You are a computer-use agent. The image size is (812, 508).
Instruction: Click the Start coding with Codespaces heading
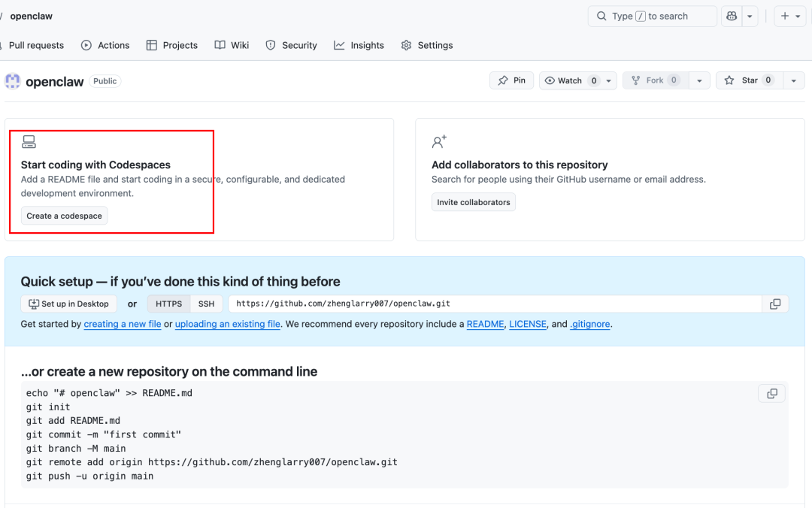coord(95,165)
